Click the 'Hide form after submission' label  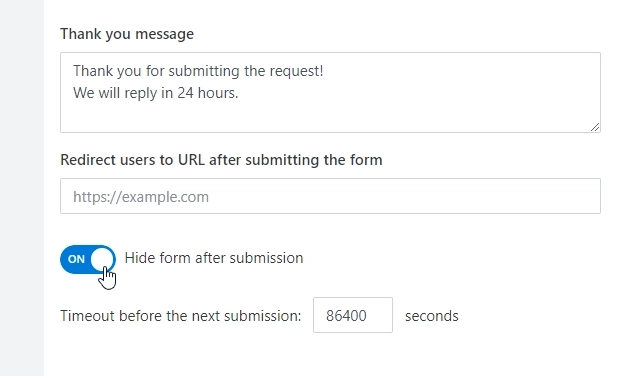pos(214,258)
